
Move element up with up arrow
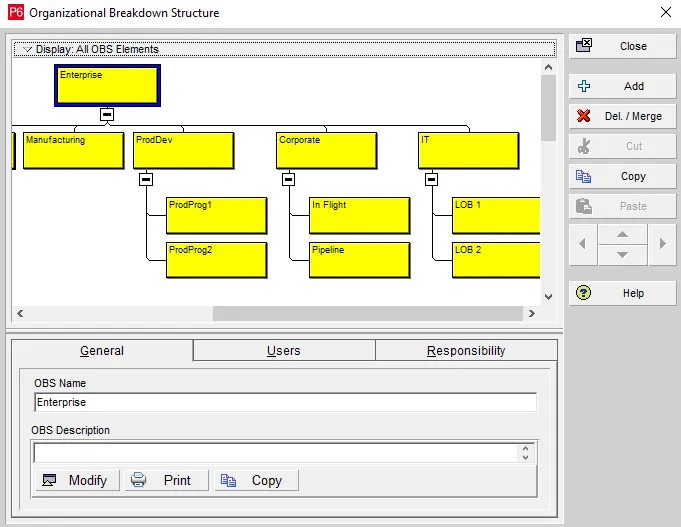click(x=622, y=235)
